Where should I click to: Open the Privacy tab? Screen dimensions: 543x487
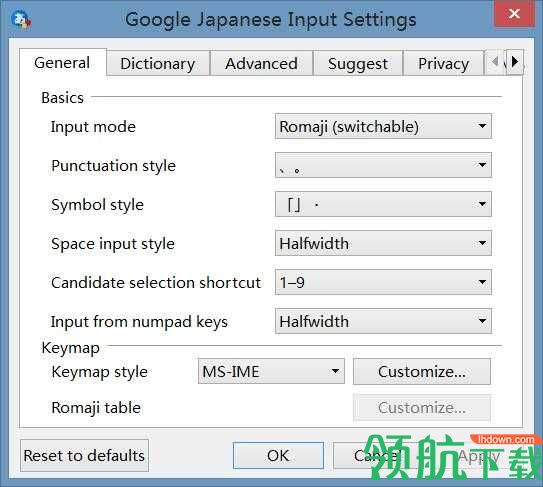point(443,64)
